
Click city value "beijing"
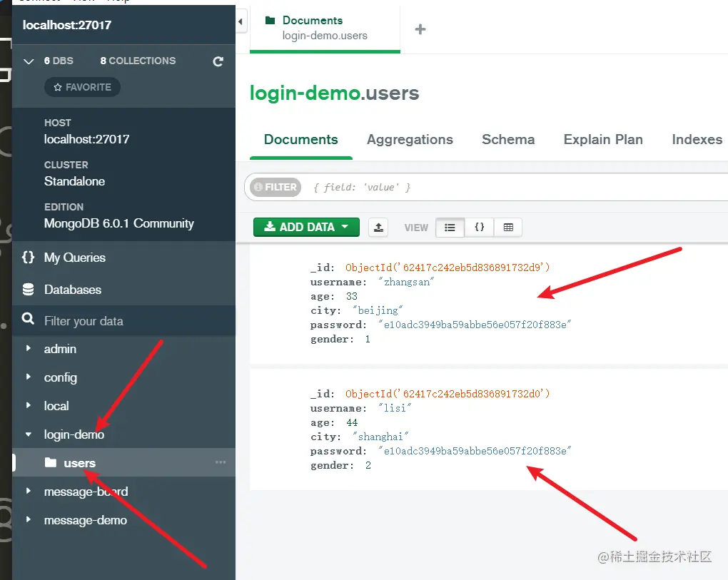(x=378, y=310)
